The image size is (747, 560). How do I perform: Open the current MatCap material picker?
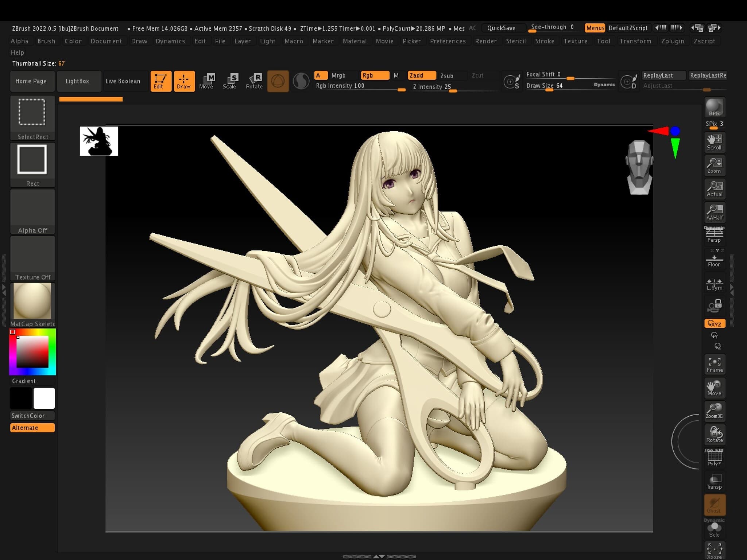coord(32,301)
